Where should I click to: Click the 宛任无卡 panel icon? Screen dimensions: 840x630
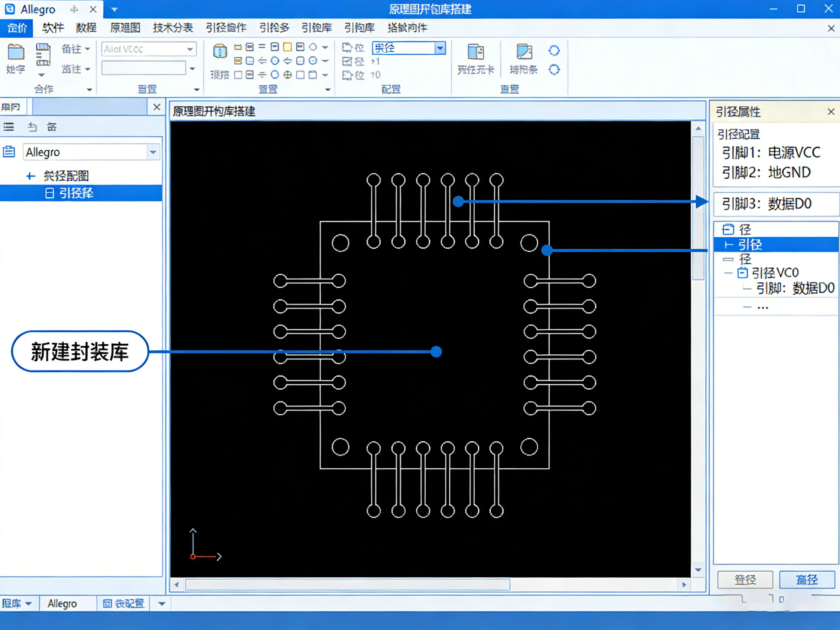[x=475, y=52]
